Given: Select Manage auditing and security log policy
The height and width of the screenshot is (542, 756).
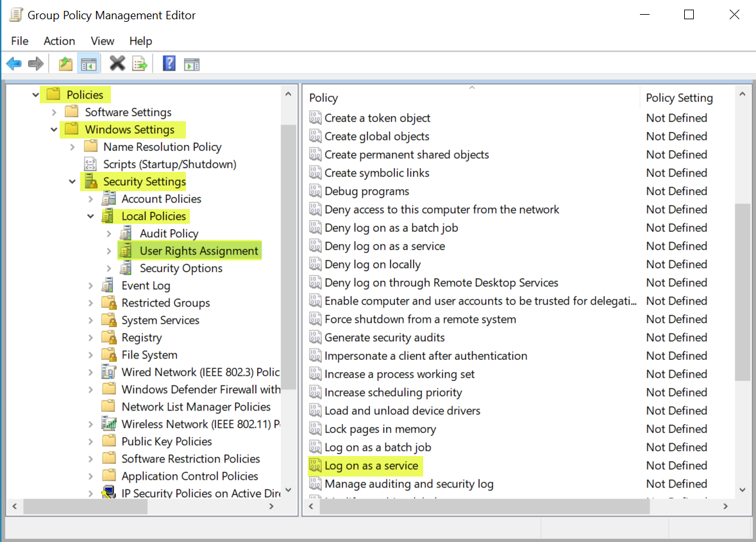Looking at the screenshot, I should coord(409,484).
